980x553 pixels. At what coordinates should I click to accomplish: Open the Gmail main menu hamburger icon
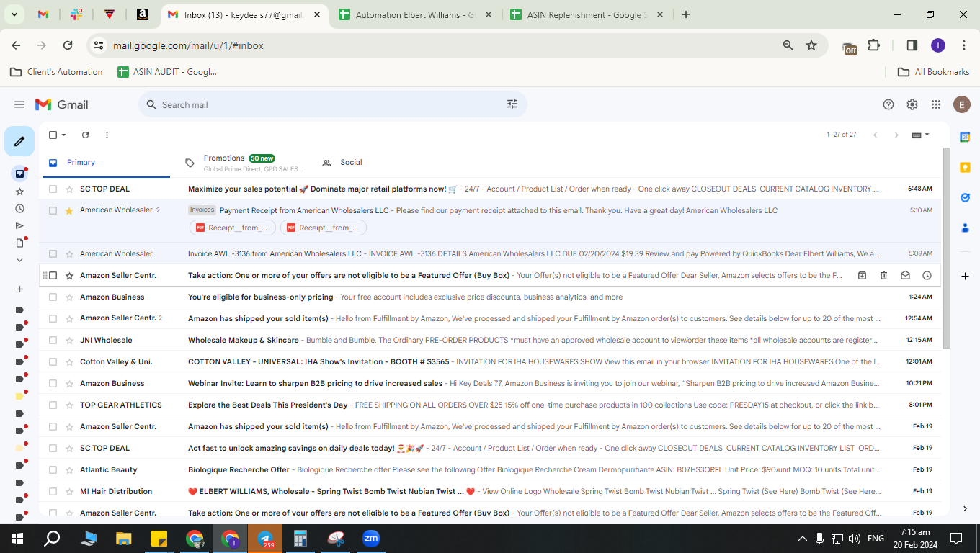point(19,104)
